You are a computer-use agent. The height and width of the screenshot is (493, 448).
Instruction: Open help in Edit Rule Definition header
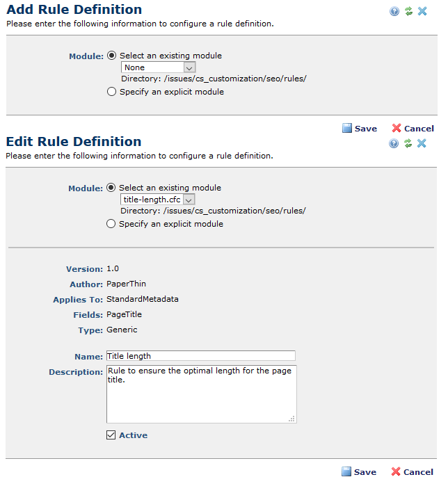pos(394,143)
